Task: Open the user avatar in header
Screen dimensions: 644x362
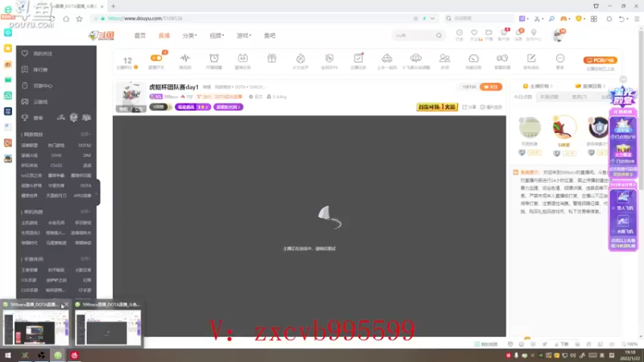Action: pyautogui.click(x=558, y=35)
